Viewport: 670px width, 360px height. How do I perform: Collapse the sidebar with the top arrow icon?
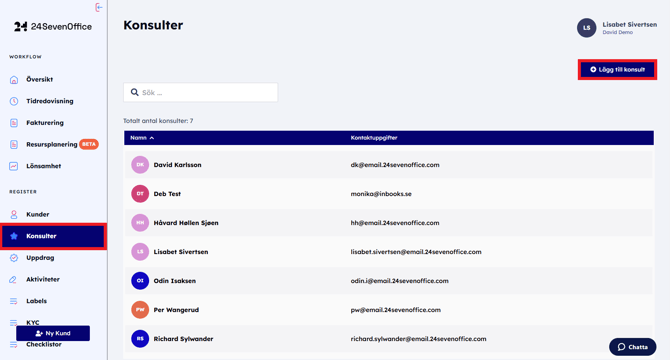tap(99, 7)
